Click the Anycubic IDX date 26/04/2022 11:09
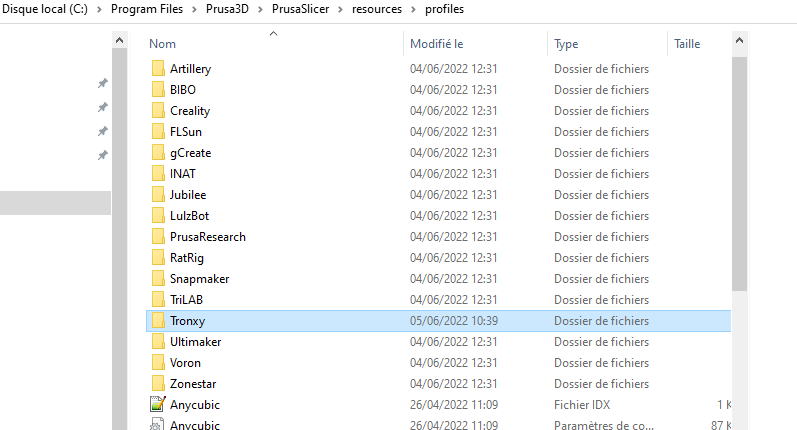This screenshot has height=430, width=797. point(454,405)
